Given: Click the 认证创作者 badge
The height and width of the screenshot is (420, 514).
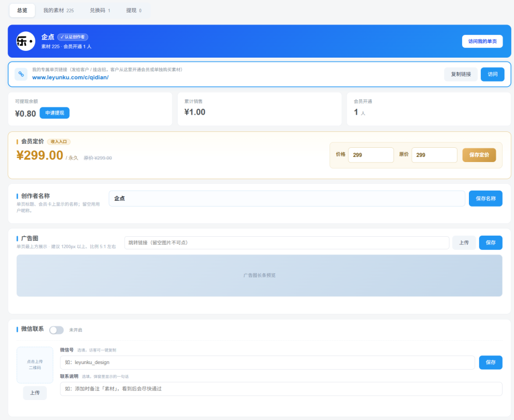Looking at the screenshot, I should tap(73, 37).
